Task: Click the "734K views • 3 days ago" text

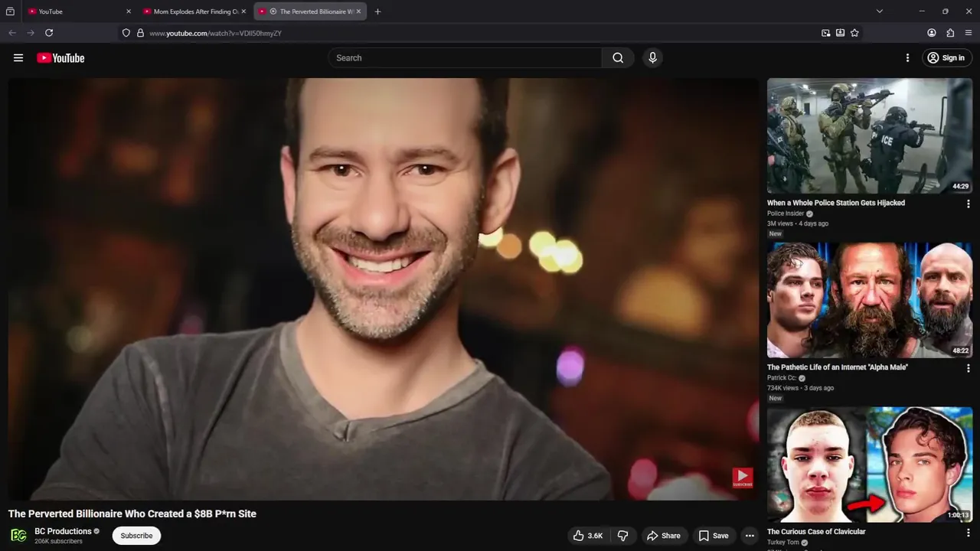Action: tap(800, 388)
